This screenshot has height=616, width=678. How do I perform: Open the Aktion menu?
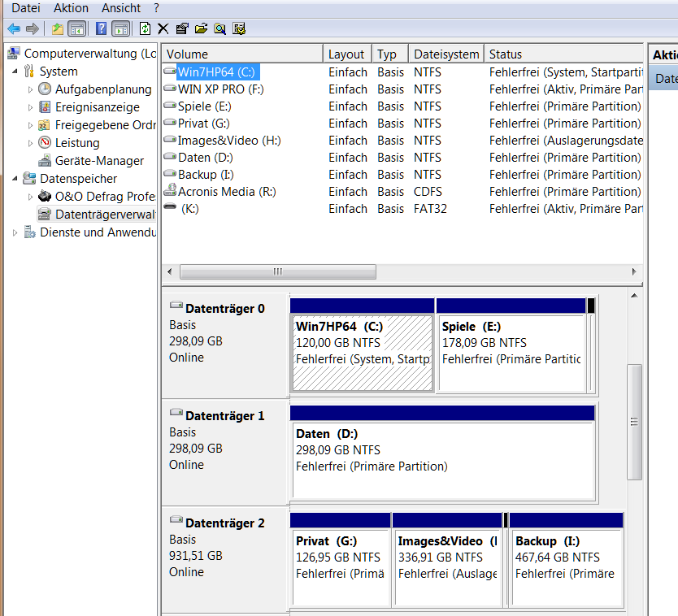[x=71, y=8]
